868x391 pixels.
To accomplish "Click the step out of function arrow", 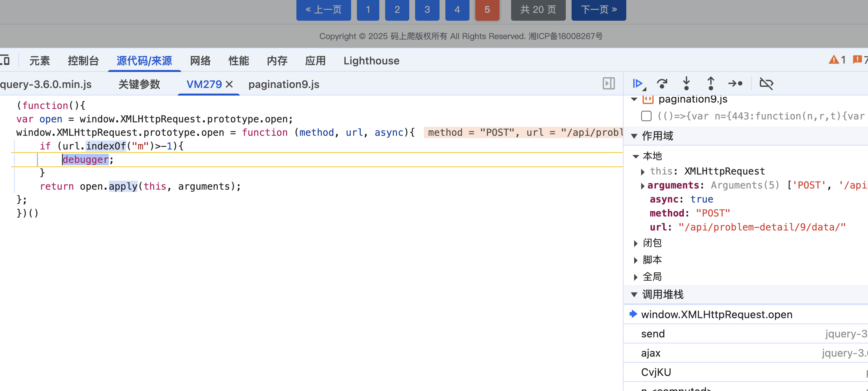I will tap(711, 83).
